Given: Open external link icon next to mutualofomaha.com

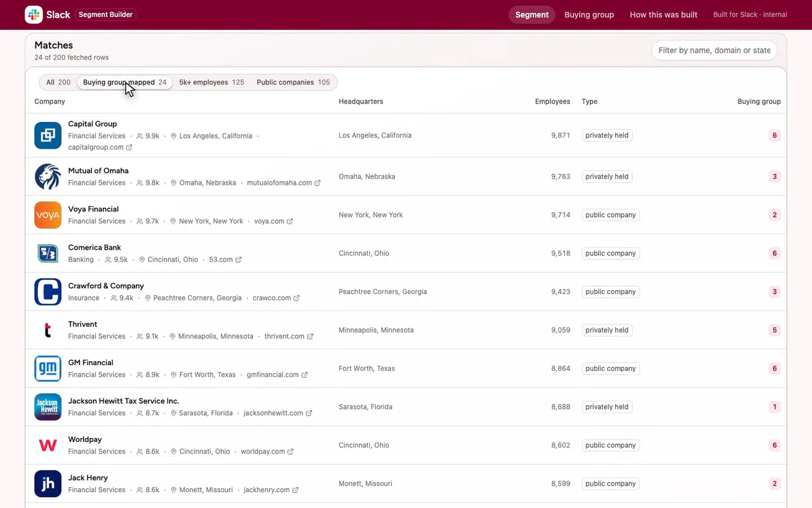Looking at the screenshot, I should [318, 183].
